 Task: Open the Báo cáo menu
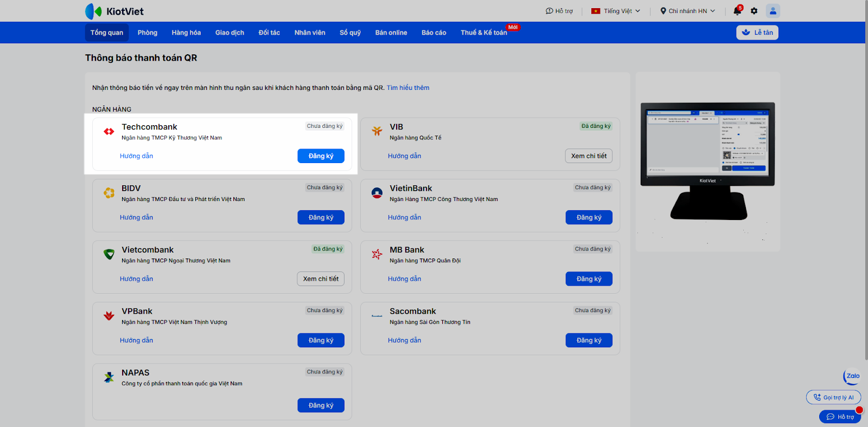pyautogui.click(x=434, y=33)
